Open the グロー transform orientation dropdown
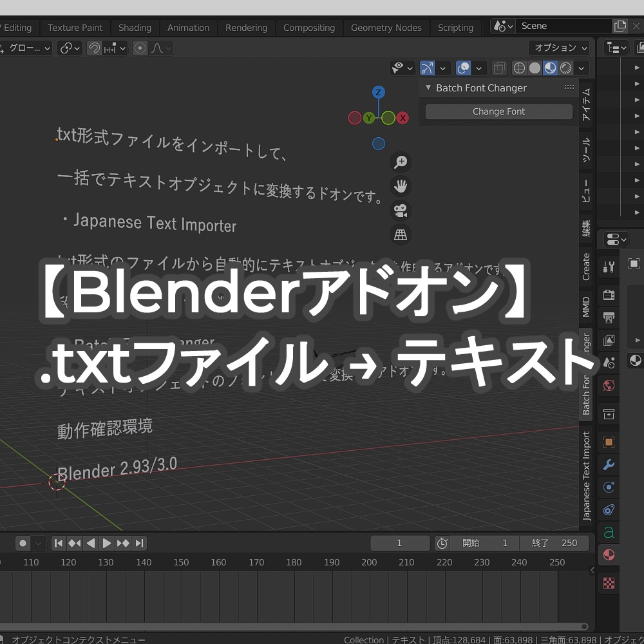644x644 pixels. coord(26,48)
